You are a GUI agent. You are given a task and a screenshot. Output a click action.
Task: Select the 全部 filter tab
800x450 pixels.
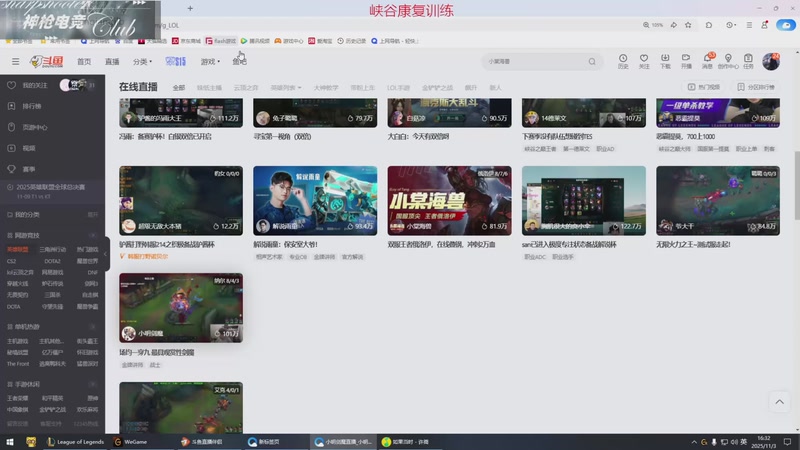pos(179,88)
